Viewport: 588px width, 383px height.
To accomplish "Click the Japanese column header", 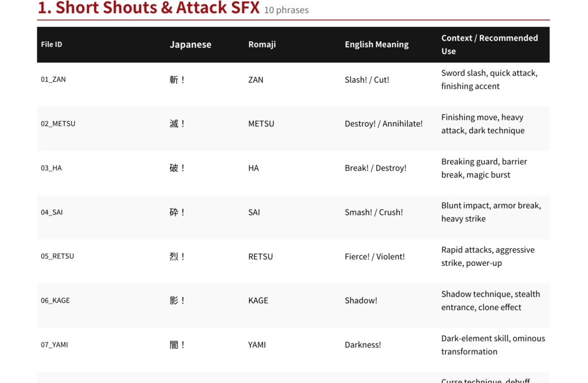I will (x=190, y=44).
